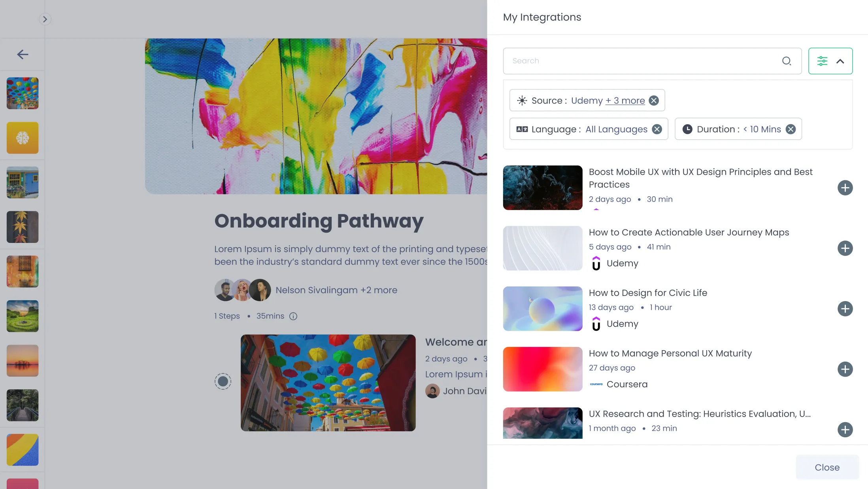
Task: Remove the Duration filter chip
Action: coord(791,129)
